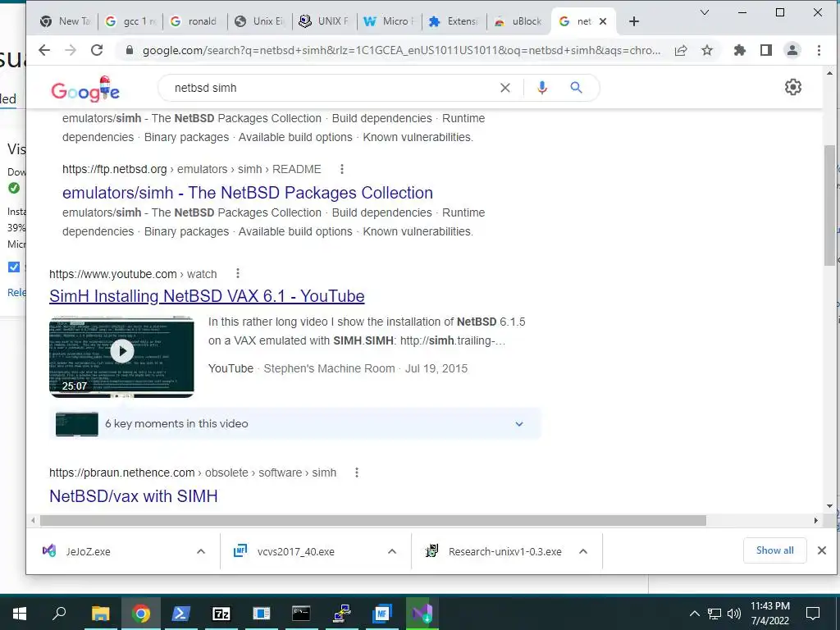Image resolution: width=840 pixels, height=630 pixels.
Task: Show hidden system tray icons
Action: click(694, 614)
